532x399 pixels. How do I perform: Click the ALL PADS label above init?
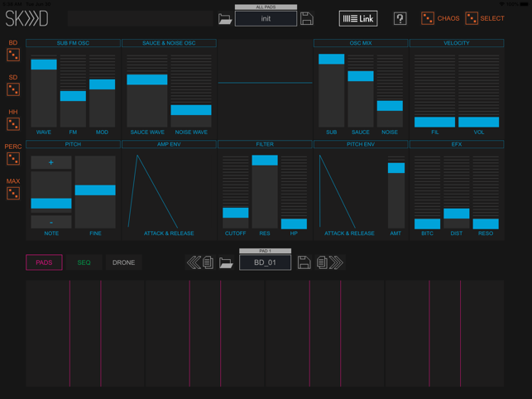[266, 7]
